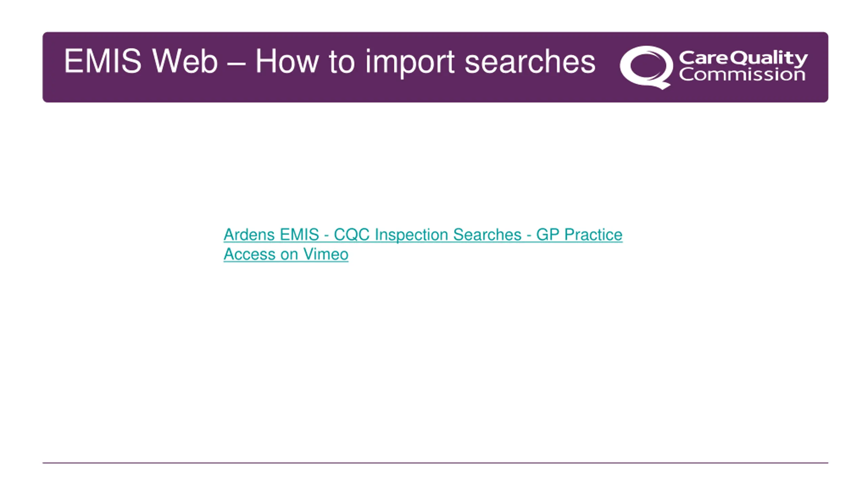Click the purple footer divider line
868x488 pixels.
(435, 463)
